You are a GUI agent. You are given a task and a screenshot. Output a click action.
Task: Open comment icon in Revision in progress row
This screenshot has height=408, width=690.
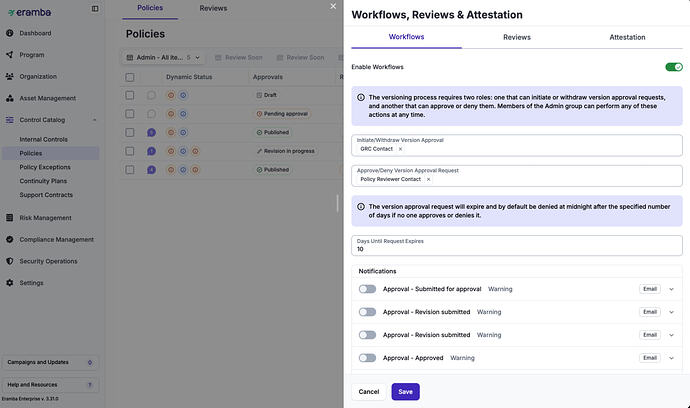click(151, 151)
